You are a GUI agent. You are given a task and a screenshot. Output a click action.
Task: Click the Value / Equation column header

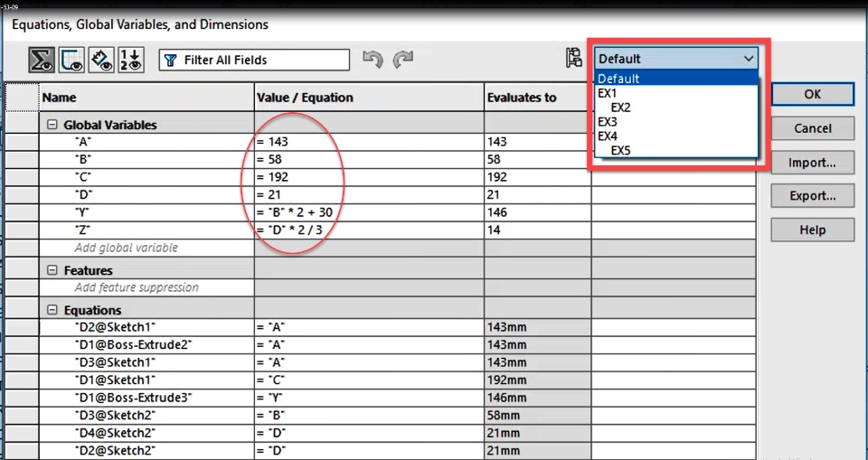pos(369,98)
